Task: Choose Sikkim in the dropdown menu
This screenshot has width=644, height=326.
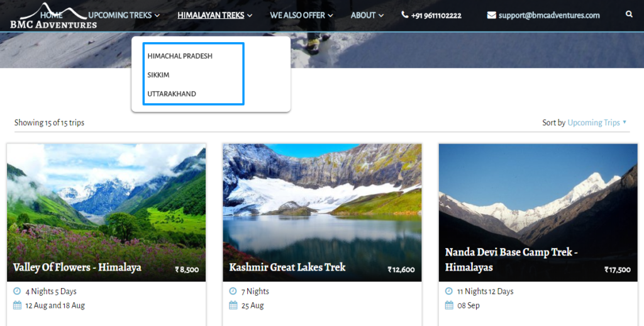Action: 158,75
